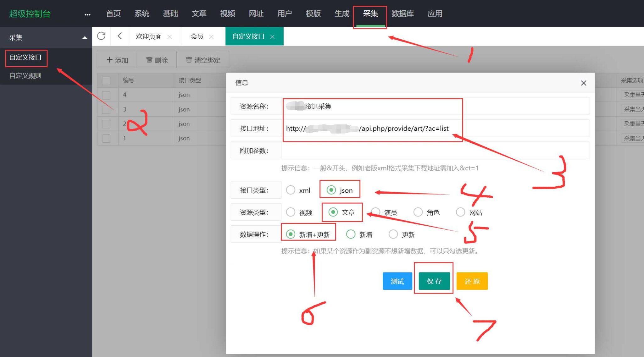The width and height of the screenshot is (644, 357).
Task: Click the 删除 trash icon
Action: [x=149, y=60]
